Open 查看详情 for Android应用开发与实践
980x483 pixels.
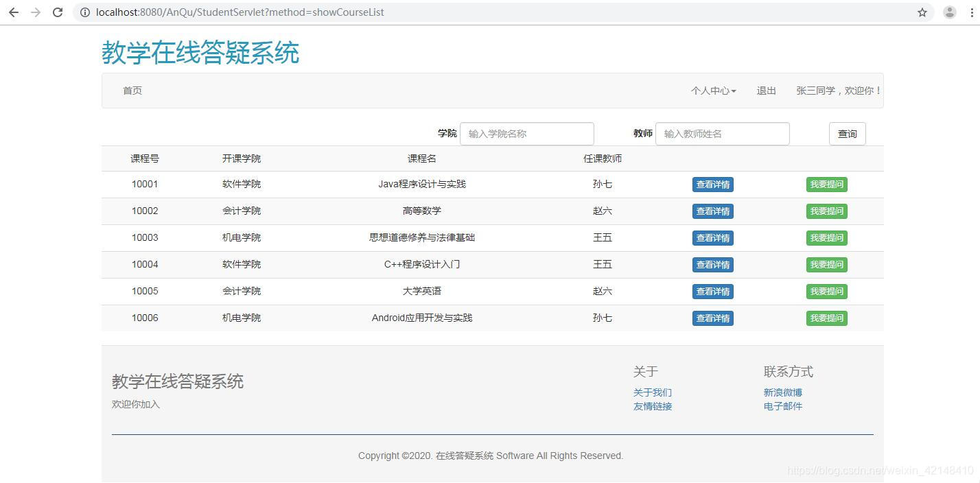click(713, 318)
